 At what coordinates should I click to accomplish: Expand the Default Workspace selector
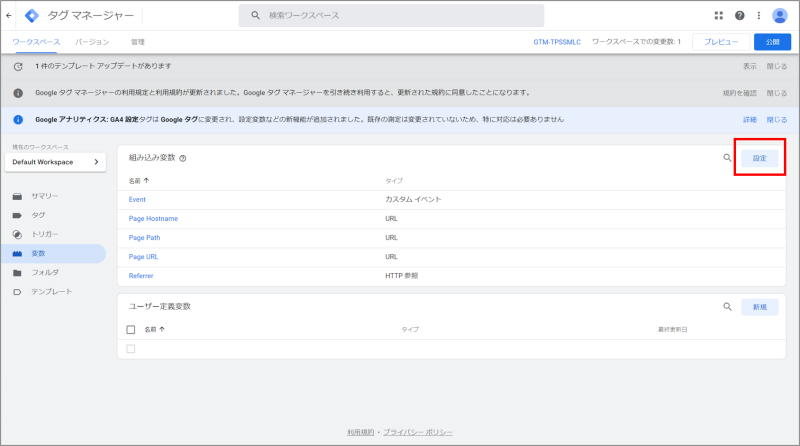56,162
